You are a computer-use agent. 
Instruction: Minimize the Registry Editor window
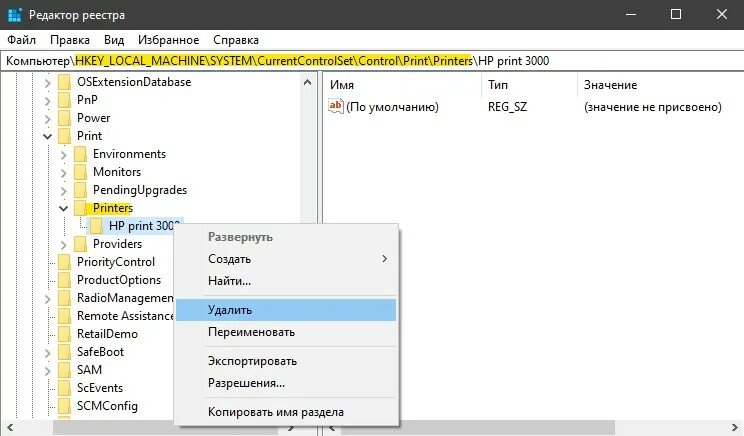click(x=631, y=15)
